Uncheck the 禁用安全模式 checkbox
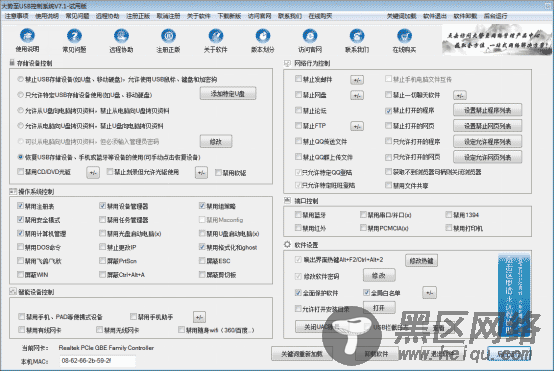 [x=20, y=220]
